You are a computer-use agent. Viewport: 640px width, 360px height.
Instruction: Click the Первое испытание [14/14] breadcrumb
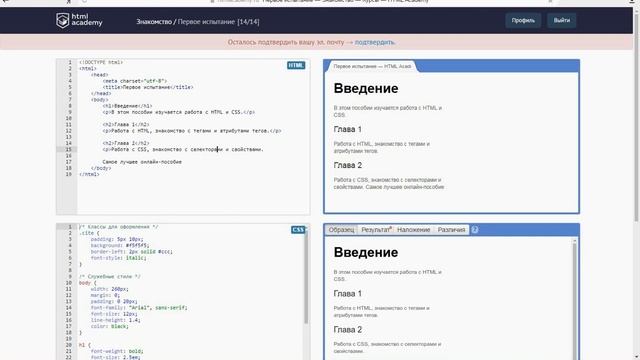pyautogui.click(x=218, y=22)
